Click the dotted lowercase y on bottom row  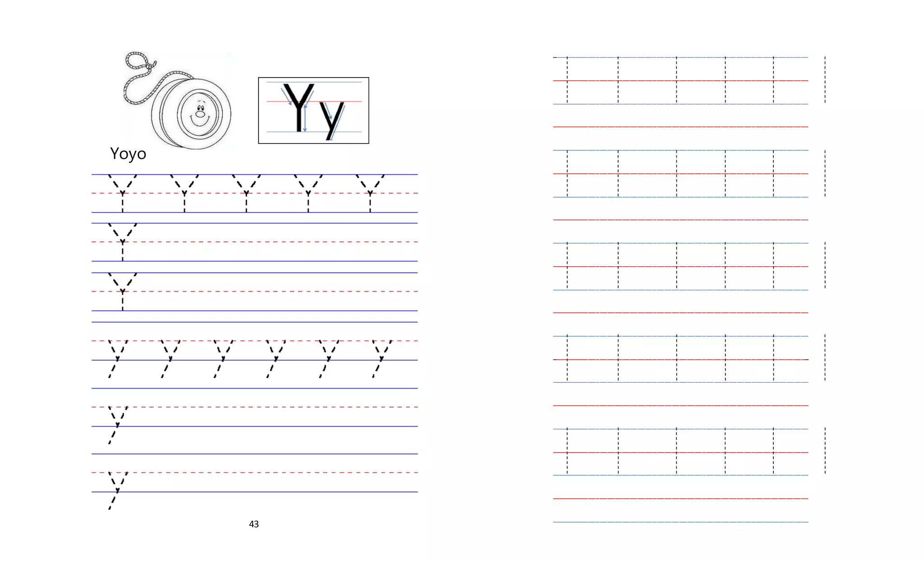coord(117,491)
